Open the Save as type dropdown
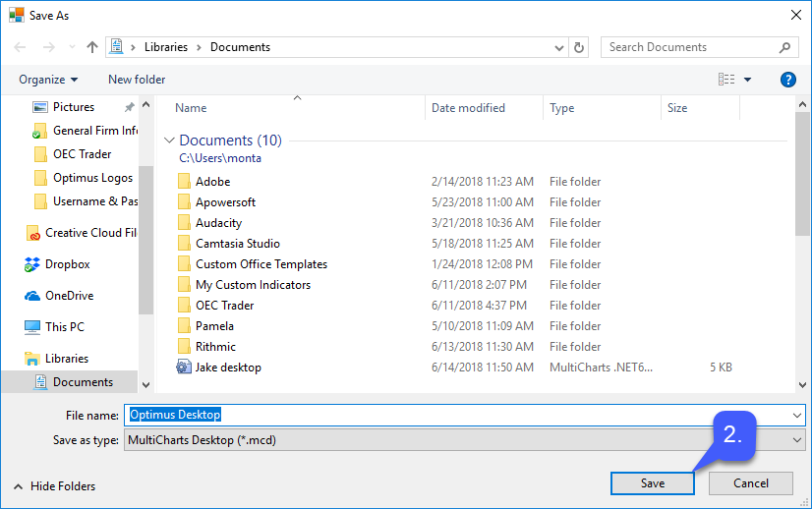Screen dimensions: 812x509 [465, 440]
